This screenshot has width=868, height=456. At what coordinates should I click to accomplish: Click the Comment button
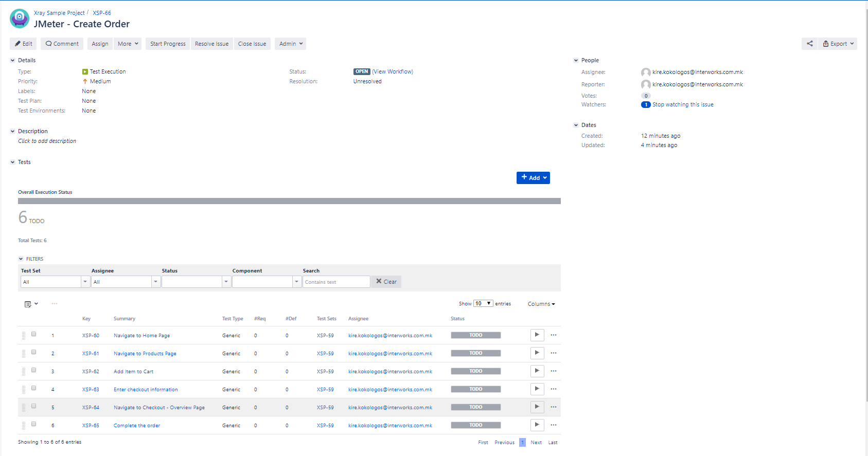tap(62, 44)
